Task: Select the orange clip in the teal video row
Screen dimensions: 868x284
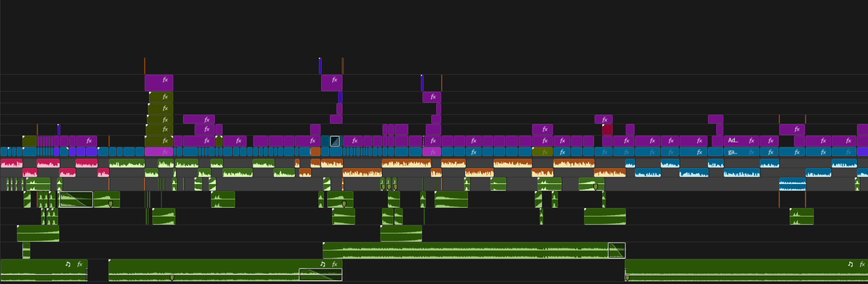Action: click(315, 152)
